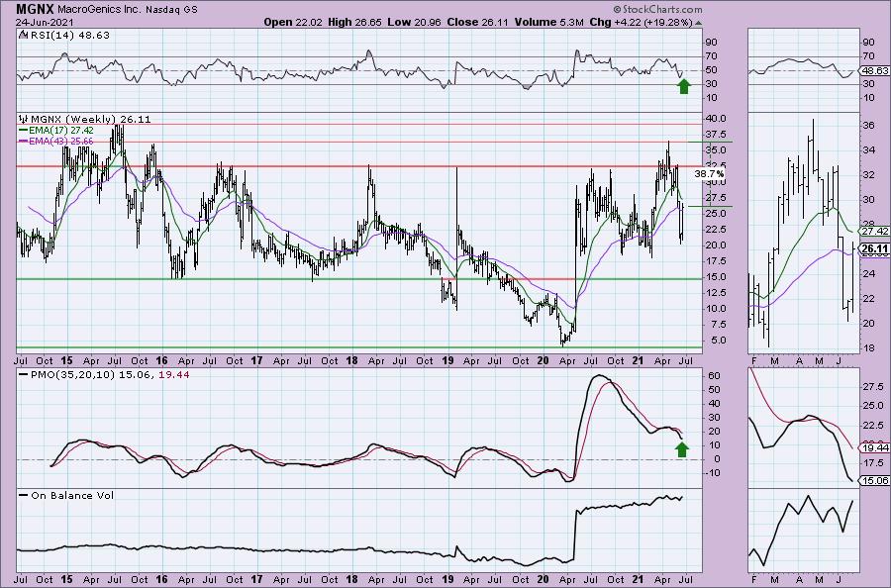Click the 48.63 RSI value tag on right axis
This screenshot has width=891, height=588.
point(875,70)
